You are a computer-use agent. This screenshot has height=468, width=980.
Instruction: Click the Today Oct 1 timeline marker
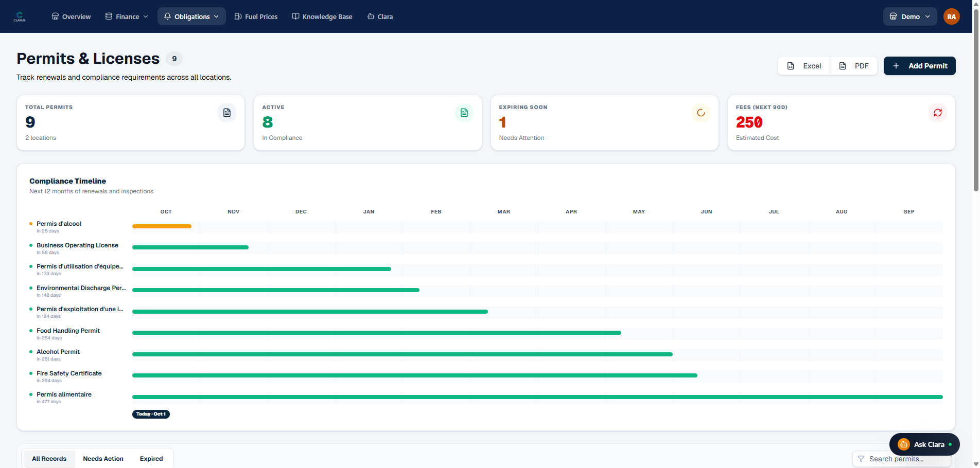click(x=151, y=414)
